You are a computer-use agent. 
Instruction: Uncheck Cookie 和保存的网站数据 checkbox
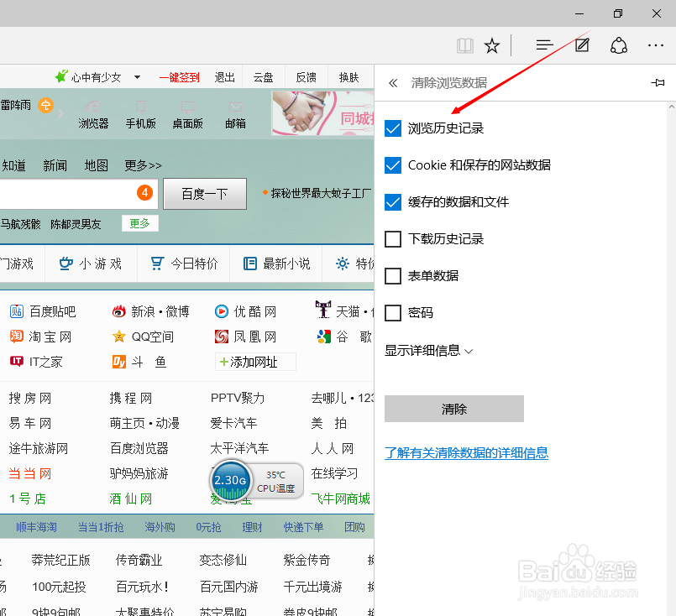[393, 165]
